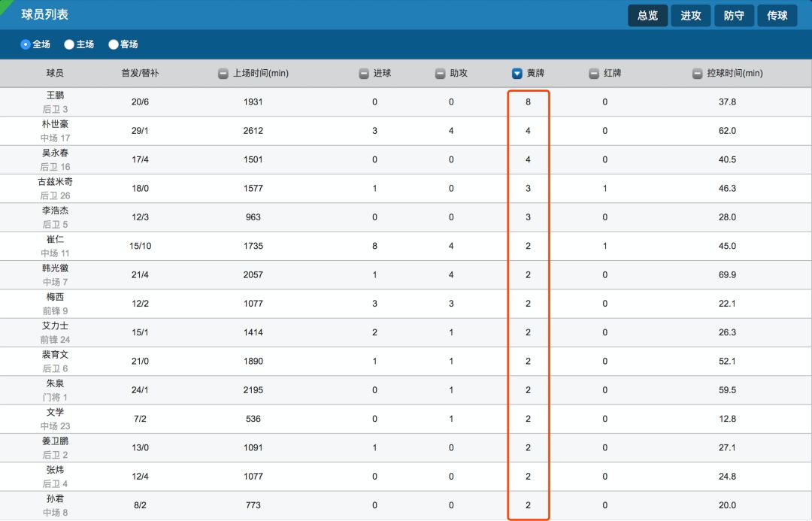812x521 pixels.
Task: Click player name 朴世豪
Action: pyautogui.click(x=55, y=124)
